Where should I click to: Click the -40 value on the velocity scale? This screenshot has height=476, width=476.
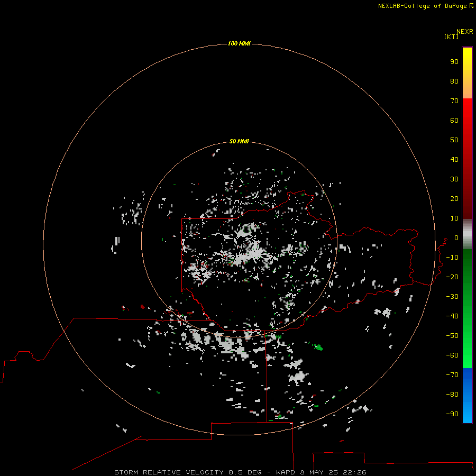pos(452,316)
